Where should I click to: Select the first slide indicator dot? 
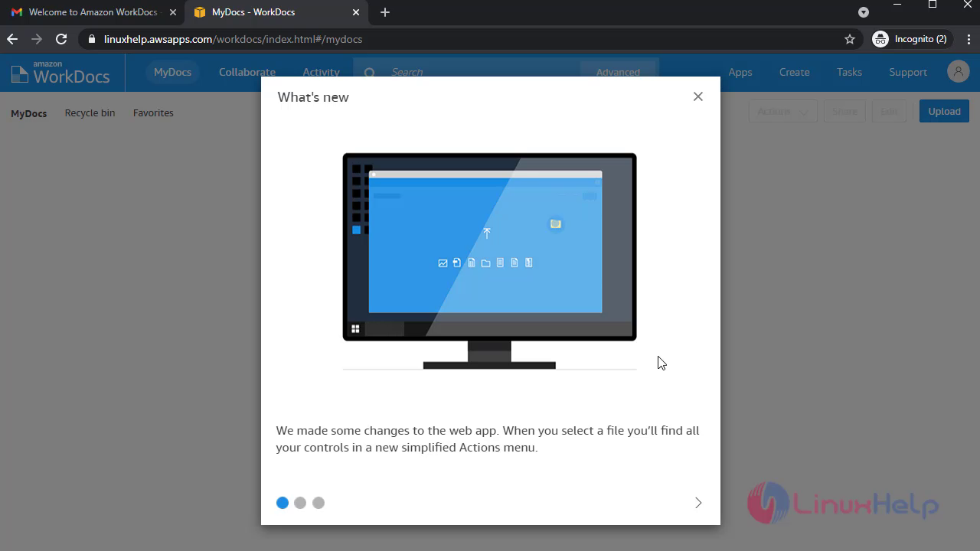click(x=283, y=503)
